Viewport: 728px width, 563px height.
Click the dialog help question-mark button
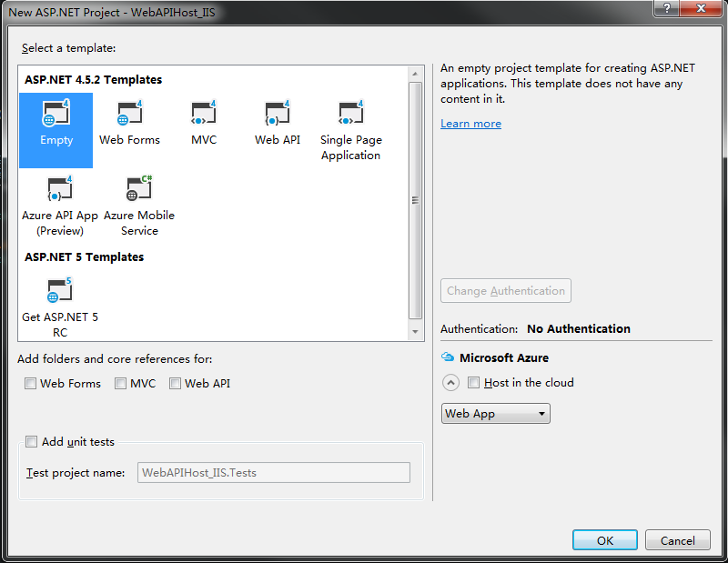coord(666,8)
